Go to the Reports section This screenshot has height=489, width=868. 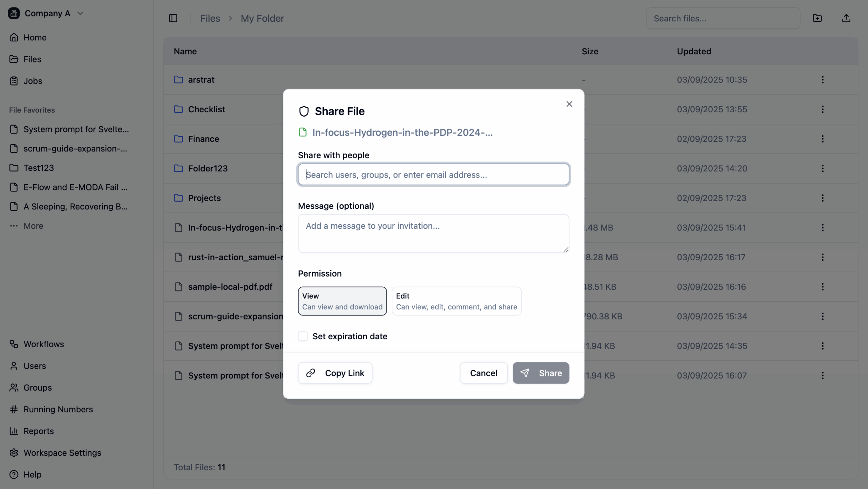[x=38, y=431]
